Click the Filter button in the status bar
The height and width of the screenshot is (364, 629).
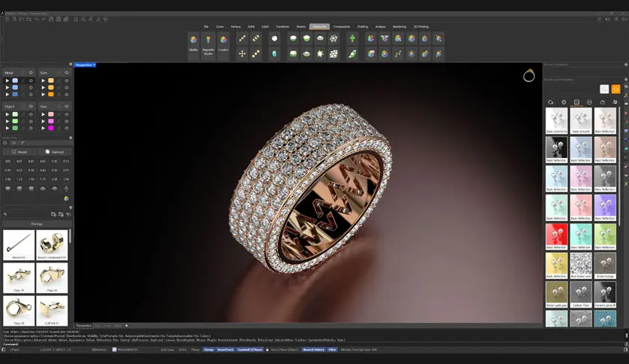click(332, 350)
